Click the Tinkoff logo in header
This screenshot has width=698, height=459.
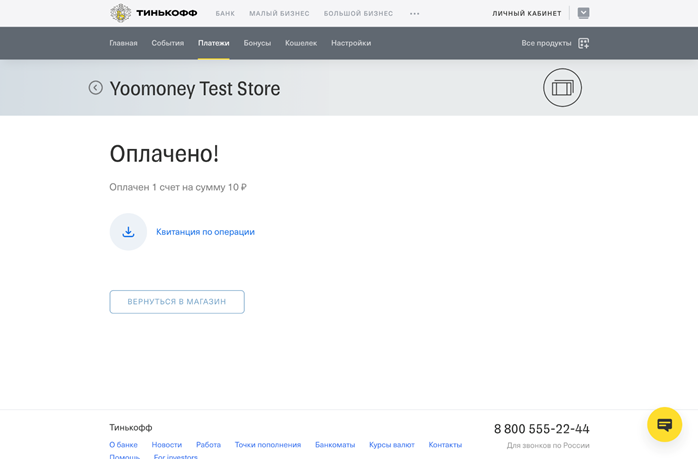(153, 13)
